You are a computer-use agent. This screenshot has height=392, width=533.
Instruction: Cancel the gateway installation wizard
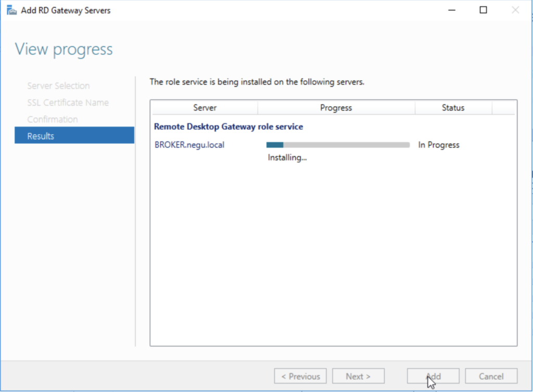[491, 376]
